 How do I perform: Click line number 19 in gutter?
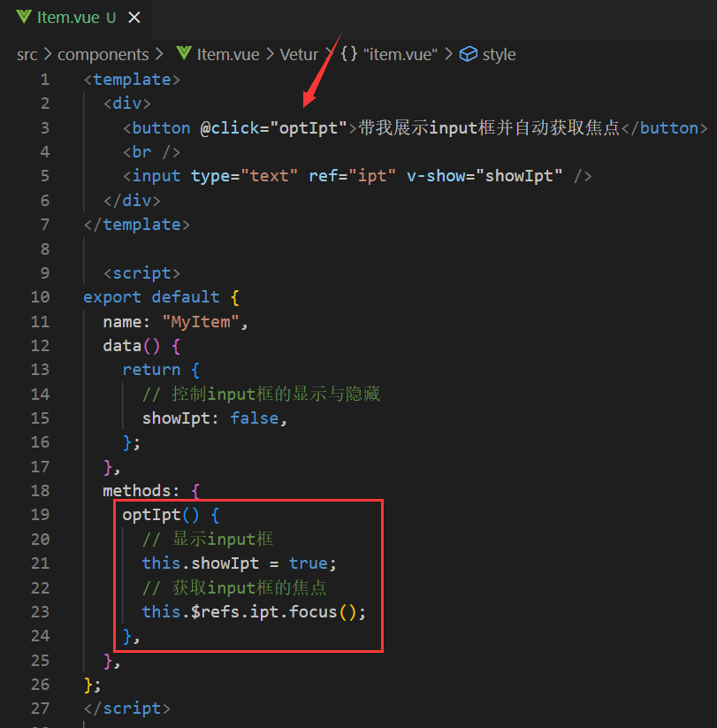(41, 515)
